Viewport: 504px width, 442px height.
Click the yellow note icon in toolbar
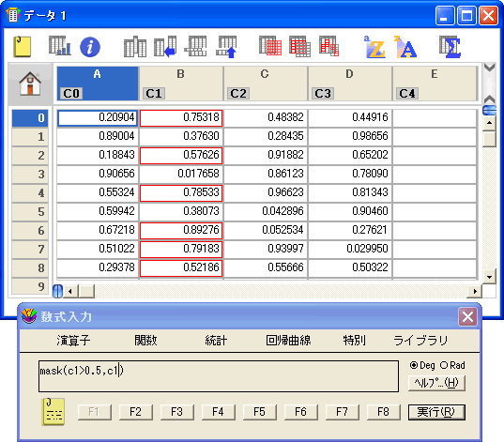pos(23,47)
